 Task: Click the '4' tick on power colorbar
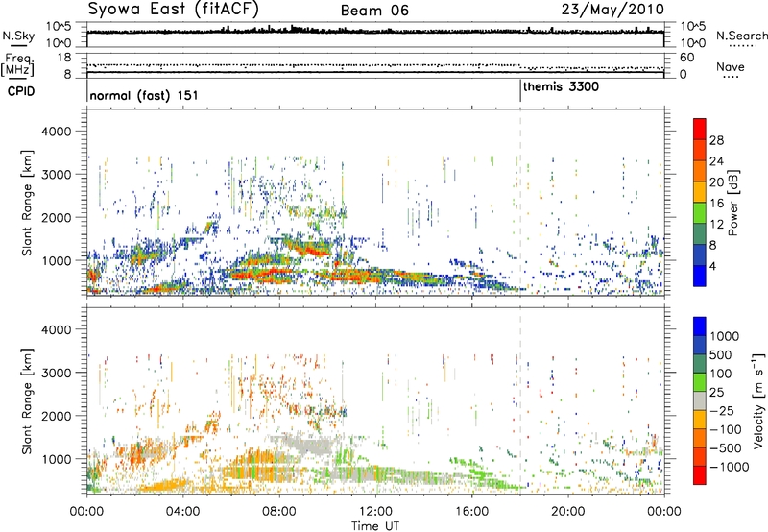click(712, 266)
